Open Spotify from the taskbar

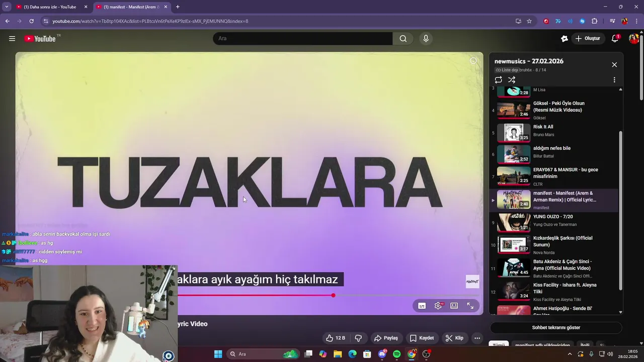coord(396,354)
